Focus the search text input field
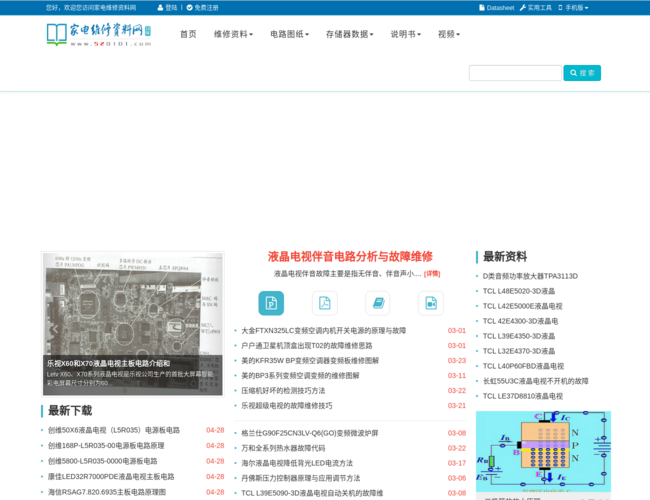The width and height of the screenshot is (650, 500). [515, 73]
